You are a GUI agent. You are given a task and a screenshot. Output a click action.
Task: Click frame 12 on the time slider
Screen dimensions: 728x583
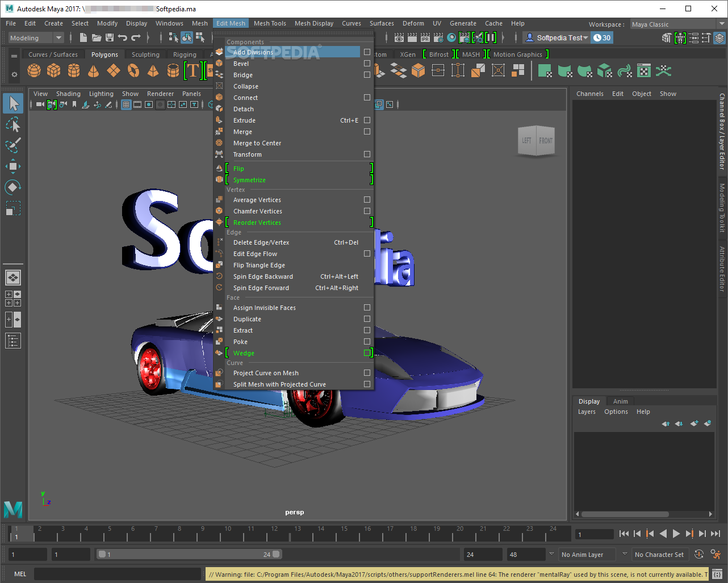(273, 534)
